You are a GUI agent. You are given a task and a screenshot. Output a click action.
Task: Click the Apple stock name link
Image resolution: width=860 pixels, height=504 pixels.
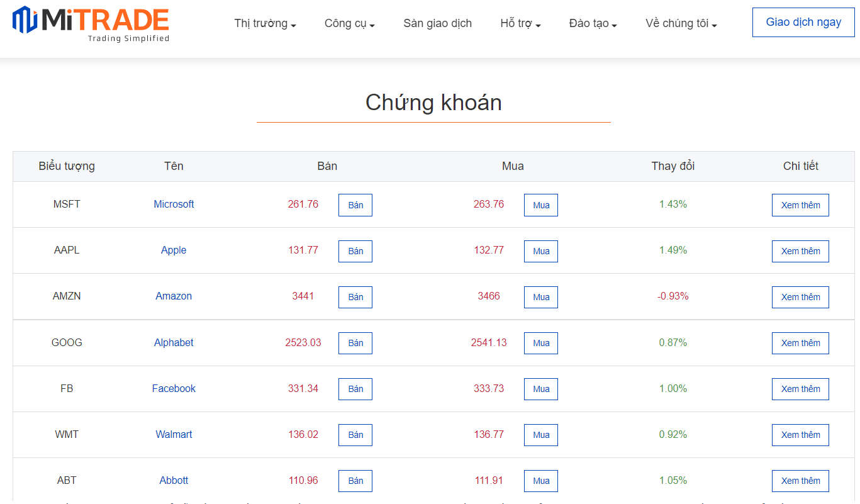[x=174, y=250]
